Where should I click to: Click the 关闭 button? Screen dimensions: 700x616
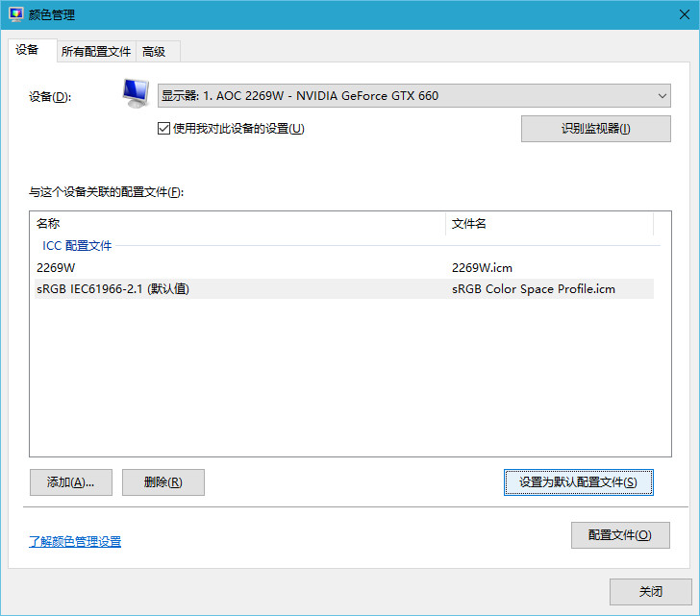(650, 592)
